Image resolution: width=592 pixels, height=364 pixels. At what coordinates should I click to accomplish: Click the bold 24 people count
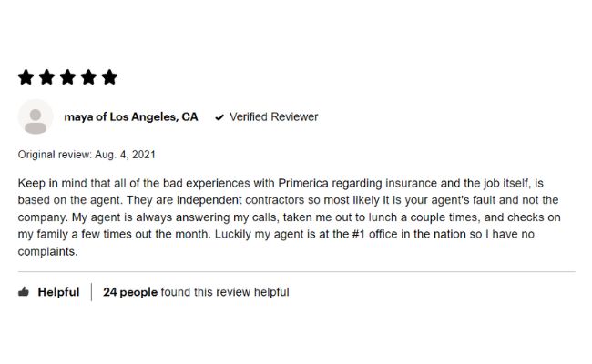click(x=130, y=292)
